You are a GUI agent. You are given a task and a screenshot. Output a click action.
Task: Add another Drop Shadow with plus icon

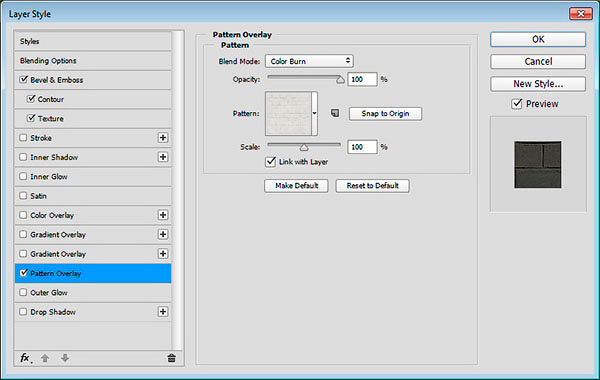coord(163,312)
